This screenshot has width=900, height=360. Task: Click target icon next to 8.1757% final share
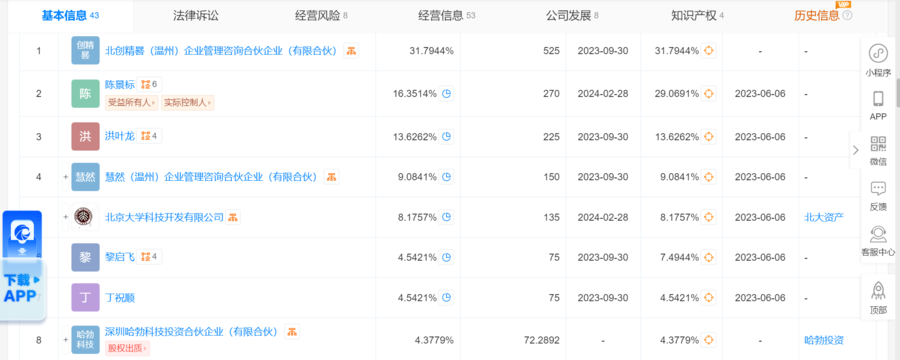pos(709,217)
